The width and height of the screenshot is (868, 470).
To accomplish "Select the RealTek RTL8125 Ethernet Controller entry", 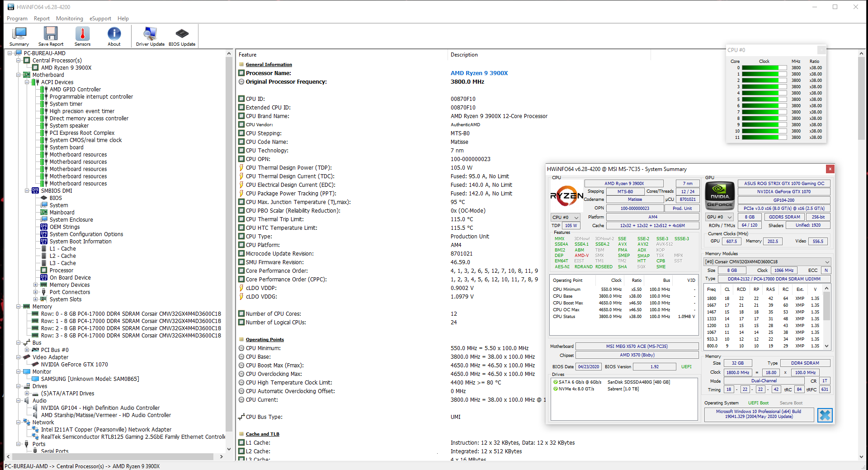I will [133, 437].
